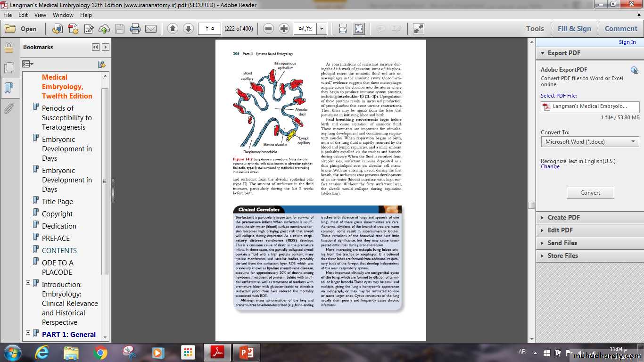Switch to read mode with diagonal arrows icon

418,29
